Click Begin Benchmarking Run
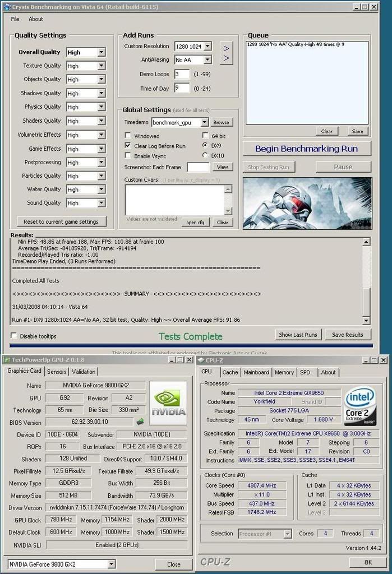The height and width of the screenshot is (574, 392). point(307,149)
